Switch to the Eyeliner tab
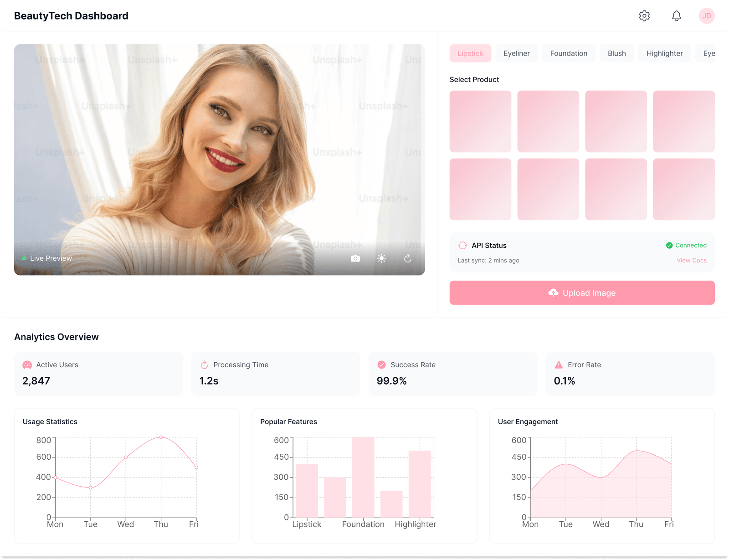729x560 pixels. click(x=516, y=53)
